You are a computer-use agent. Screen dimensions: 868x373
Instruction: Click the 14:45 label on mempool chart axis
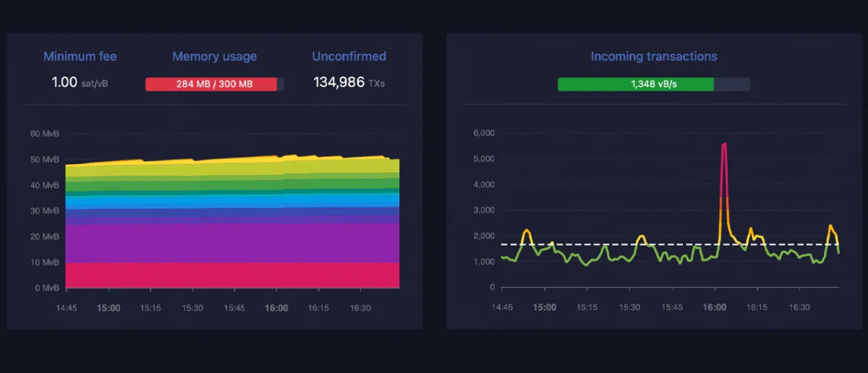pos(65,308)
